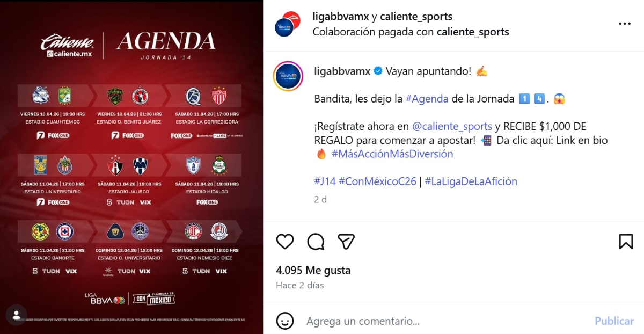
Task: Open the #J14 hashtag
Action: point(325,181)
